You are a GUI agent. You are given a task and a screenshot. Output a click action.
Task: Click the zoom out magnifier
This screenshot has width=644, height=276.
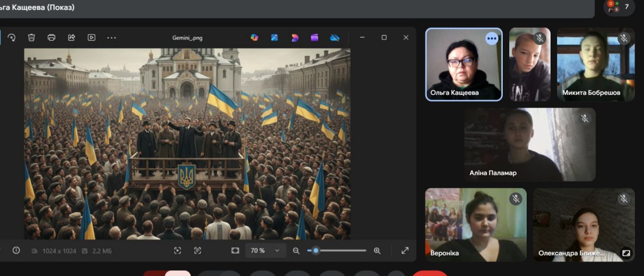296,250
